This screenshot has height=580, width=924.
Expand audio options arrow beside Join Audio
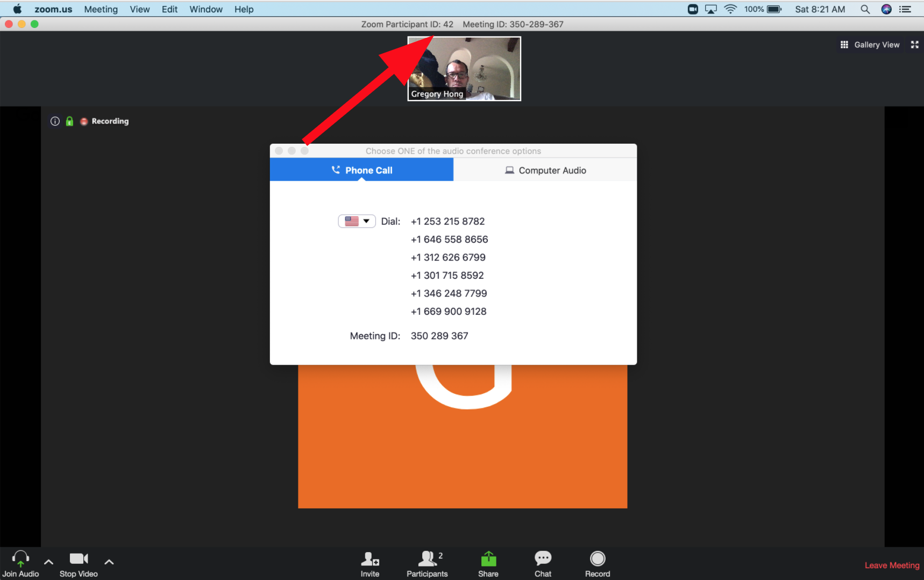pos(48,562)
